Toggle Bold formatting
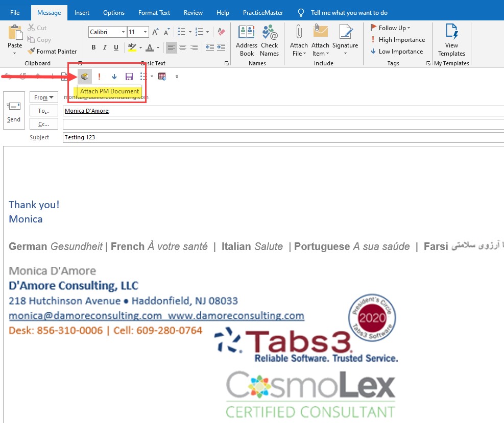 (93, 47)
